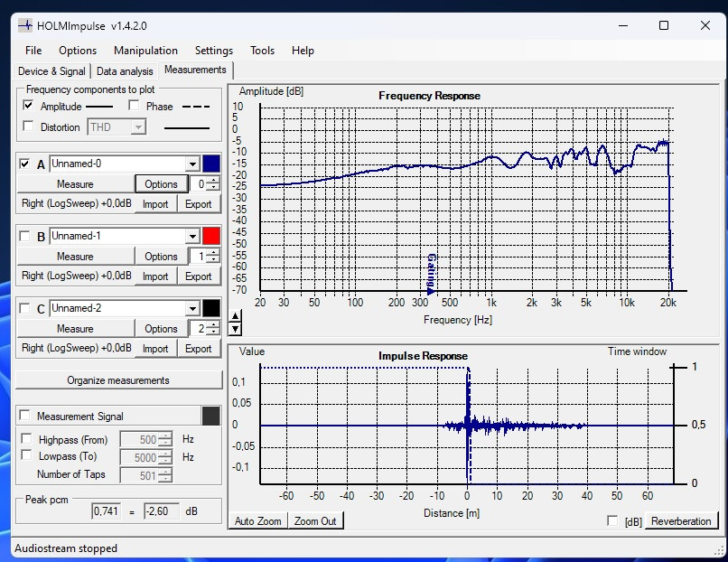This screenshot has width=728, height=562.
Task: Click the blue color swatch for slot A
Action: 211,164
